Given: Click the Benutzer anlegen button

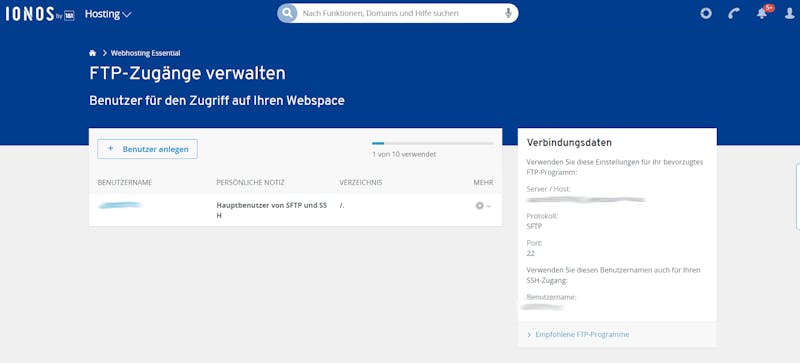Looking at the screenshot, I should point(147,149).
